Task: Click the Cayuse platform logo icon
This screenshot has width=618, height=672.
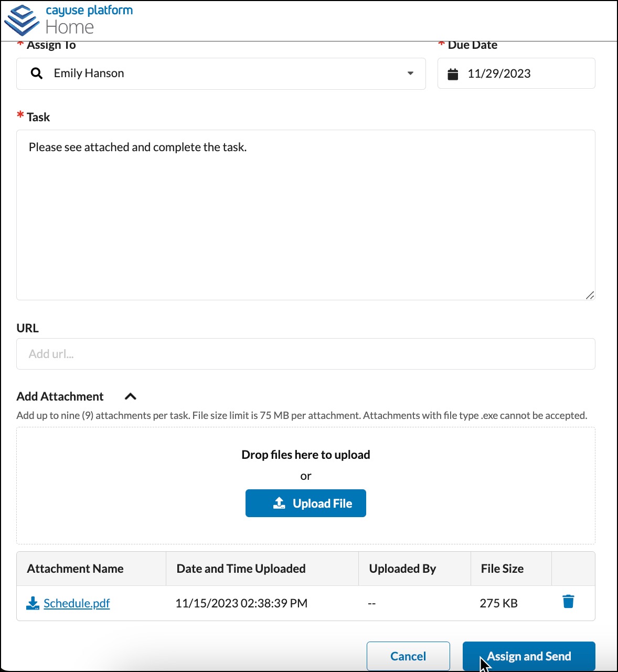Action: click(22, 20)
